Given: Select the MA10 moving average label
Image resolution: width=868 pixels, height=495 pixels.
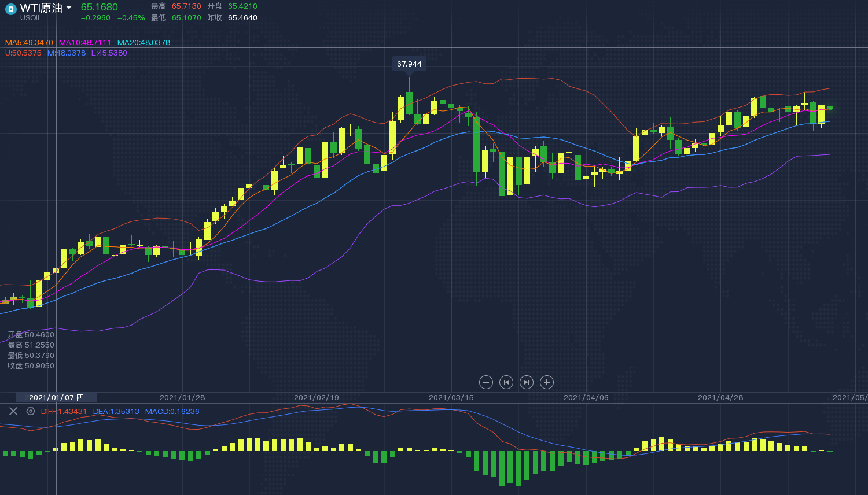Looking at the screenshot, I should point(85,43).
